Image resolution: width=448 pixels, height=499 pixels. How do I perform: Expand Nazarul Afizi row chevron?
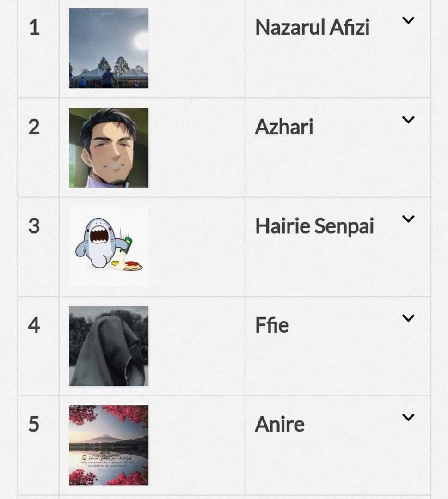pyautogui.click(x=408, y=20)
